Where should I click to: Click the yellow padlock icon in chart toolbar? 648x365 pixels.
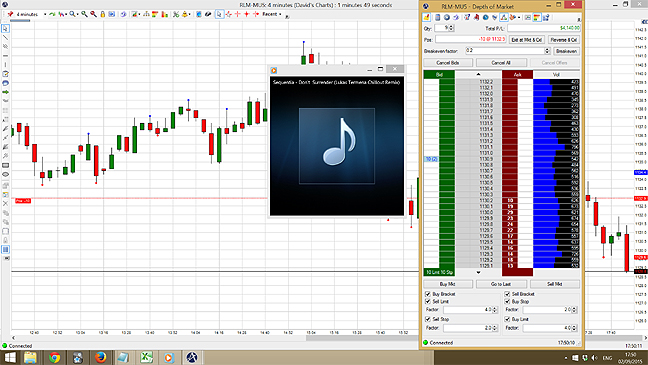102,14
